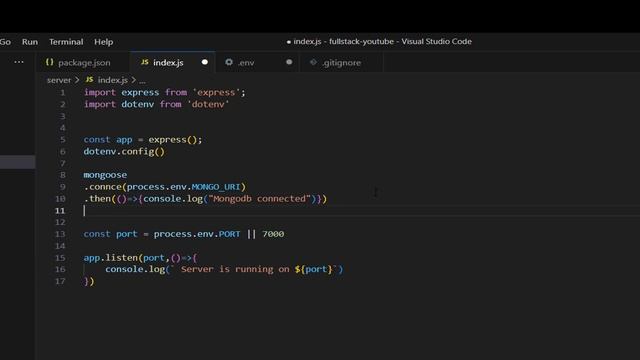Click the window title index.js - fullstack-youtube
Image resolution: width=640 pixels, height=360 pixels.
(x=344, y=41)
